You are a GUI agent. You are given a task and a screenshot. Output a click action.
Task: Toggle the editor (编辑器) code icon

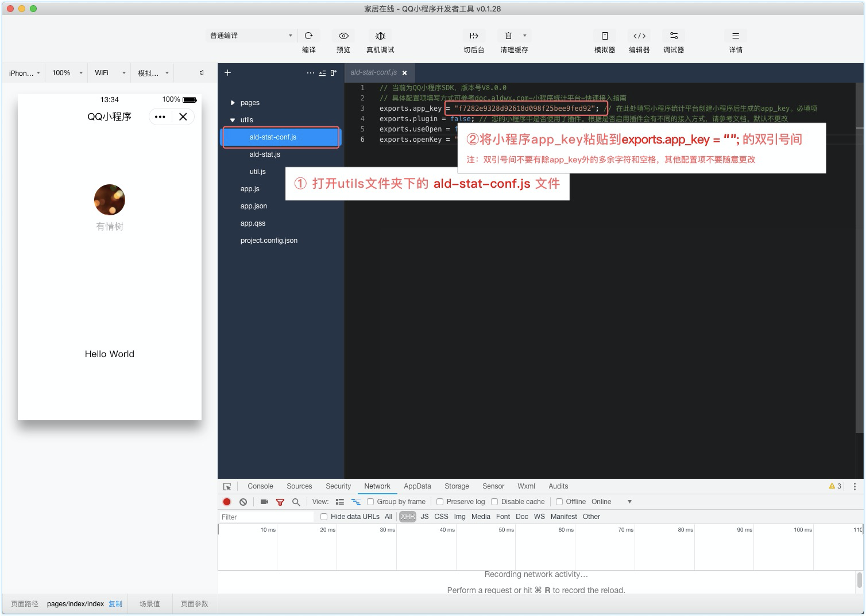[x=639, y=36]
